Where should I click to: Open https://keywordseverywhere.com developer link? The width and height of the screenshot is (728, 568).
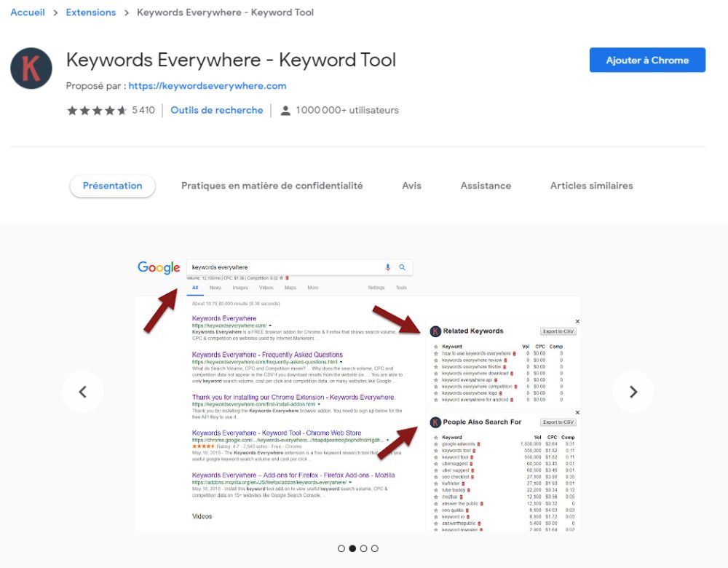point(207,86)
